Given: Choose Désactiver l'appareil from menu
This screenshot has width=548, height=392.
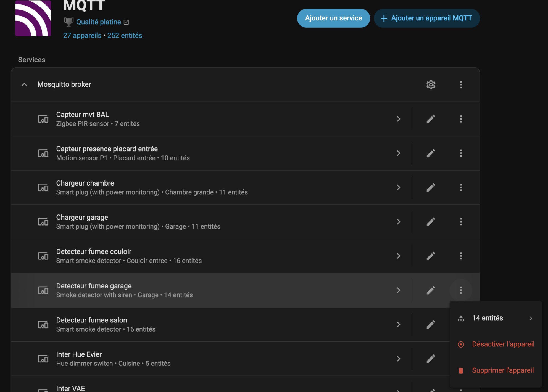Looking at the screenshot, I should point(503,344).
